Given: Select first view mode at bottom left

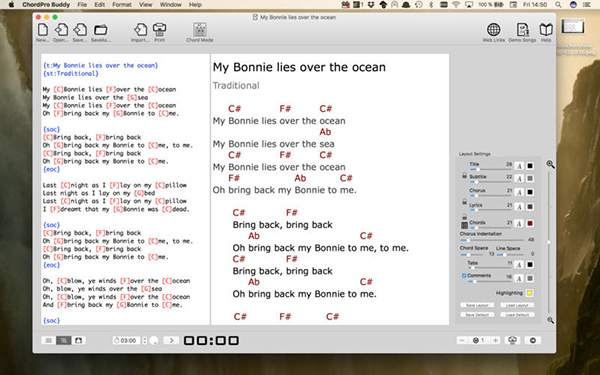Looking at the screenshot, I should (49, 340).
